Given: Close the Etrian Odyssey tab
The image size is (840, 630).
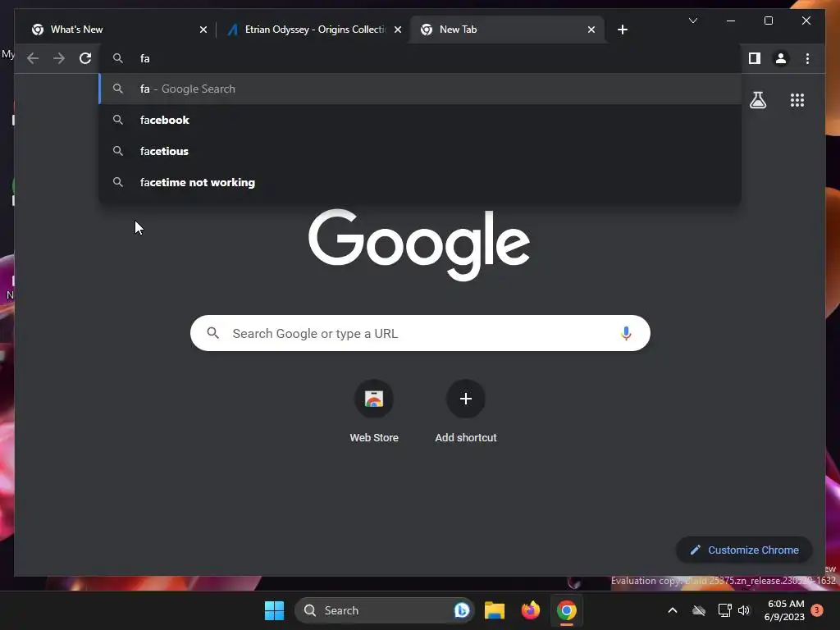Looking at the screenshot, I should point(398,30).
